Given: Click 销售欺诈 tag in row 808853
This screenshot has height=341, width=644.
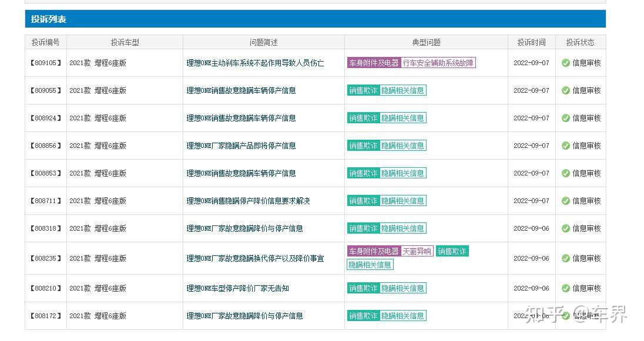Looking at the screenshot, I should (x=364, y=173).
